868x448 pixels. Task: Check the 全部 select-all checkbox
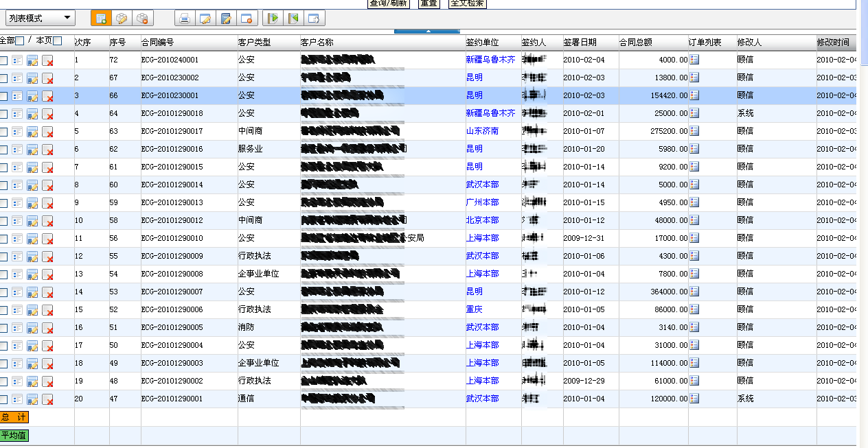tap(20, 41)
